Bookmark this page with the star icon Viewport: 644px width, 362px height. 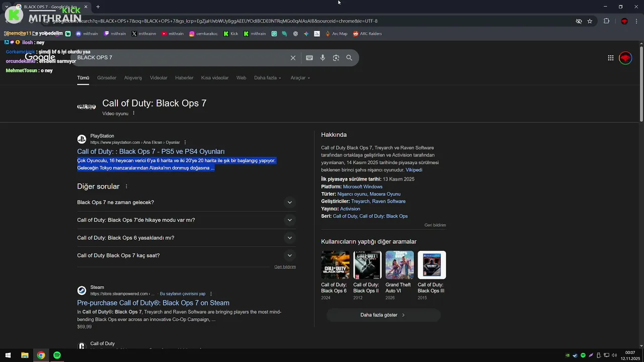(590, 21)
